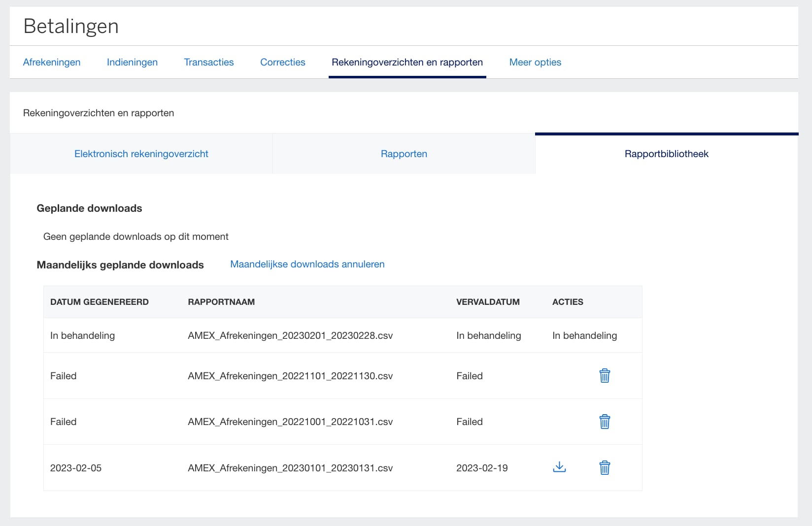Click the RAPPORTNAAM column header

coord(221,302)
